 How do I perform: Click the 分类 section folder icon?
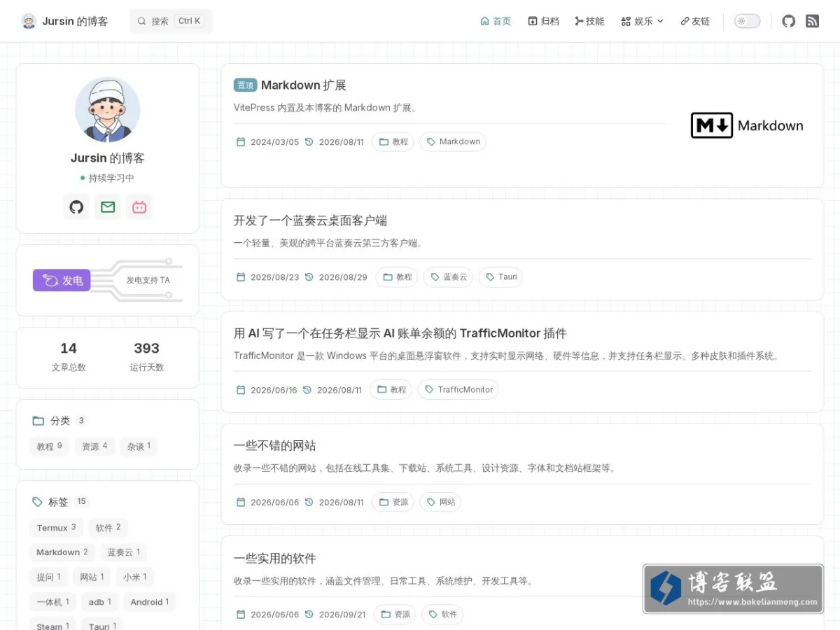[38, 421]
